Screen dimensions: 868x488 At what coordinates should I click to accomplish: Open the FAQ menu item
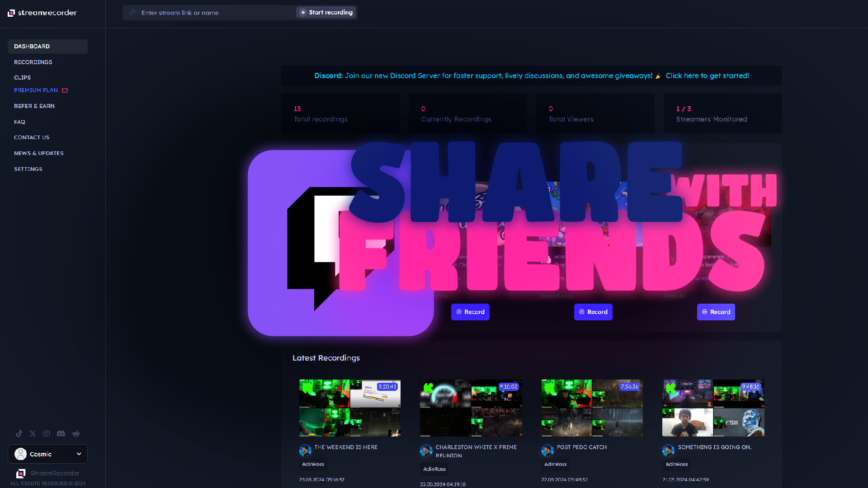click(19, 122)
